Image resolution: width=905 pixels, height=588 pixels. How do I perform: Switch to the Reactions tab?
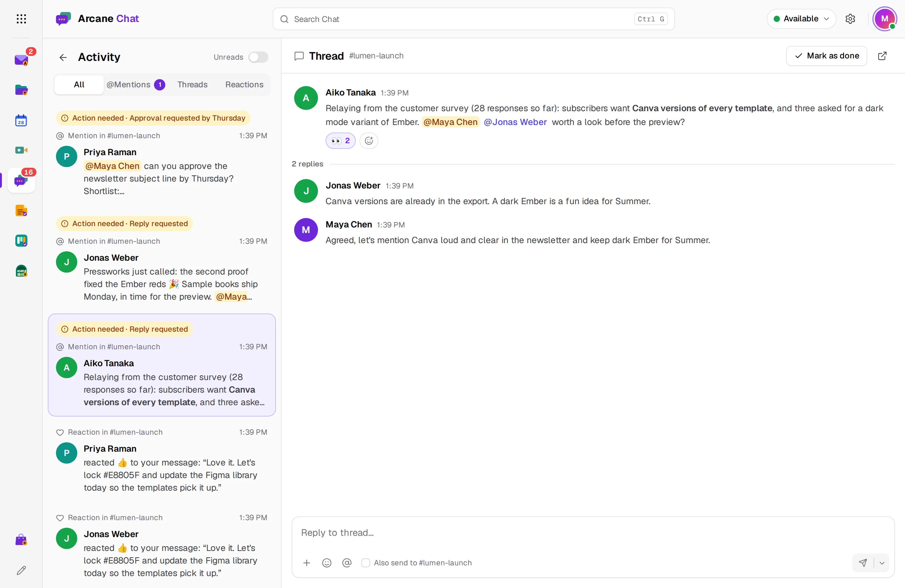244,84
